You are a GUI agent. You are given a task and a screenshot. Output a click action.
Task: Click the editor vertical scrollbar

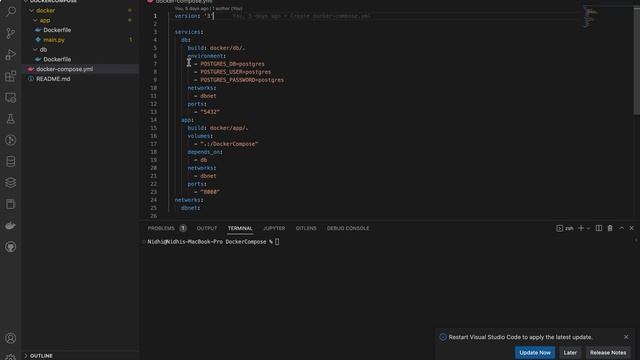[636, 61]
